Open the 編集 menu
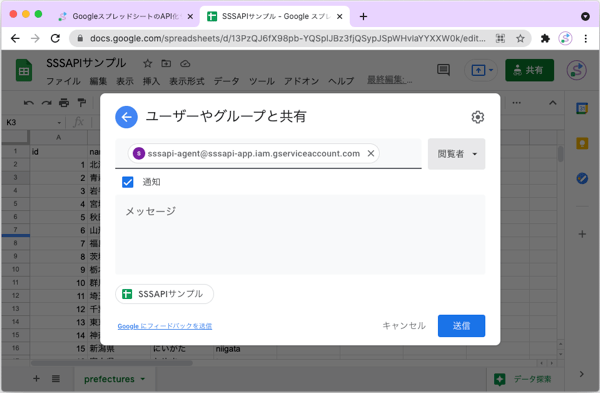 [x=98, y=81]
